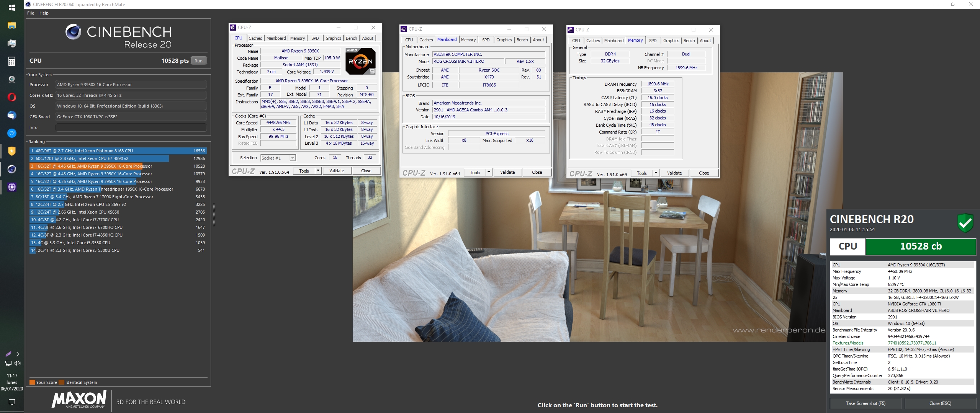Viewport: 980px width, 413px height.
Task: Open the Action Center notifications icon
Action: 12,402
